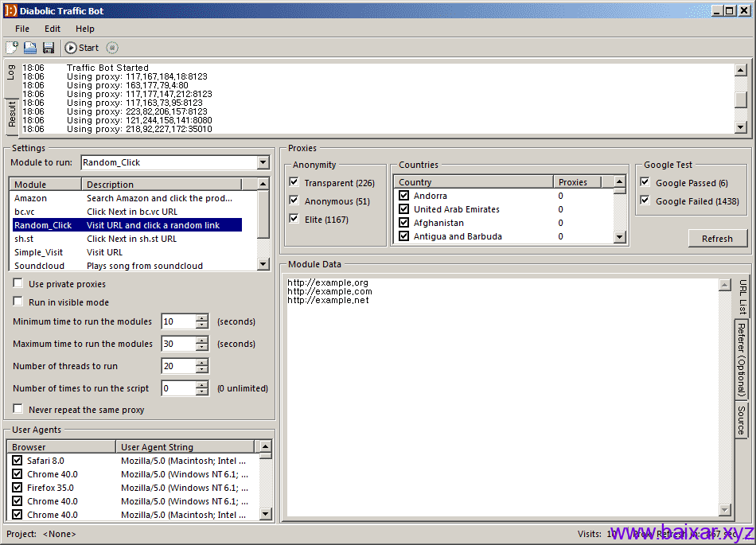
Task: Create a new project via toolbar icon
Action: (11, 47)
